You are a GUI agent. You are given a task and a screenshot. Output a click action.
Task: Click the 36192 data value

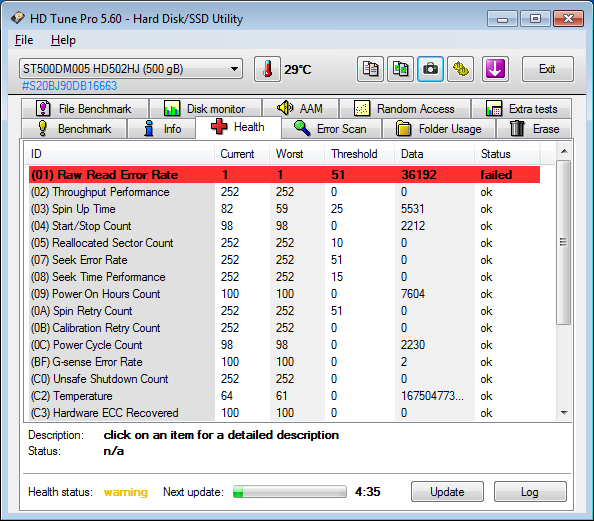click(419, 175)
